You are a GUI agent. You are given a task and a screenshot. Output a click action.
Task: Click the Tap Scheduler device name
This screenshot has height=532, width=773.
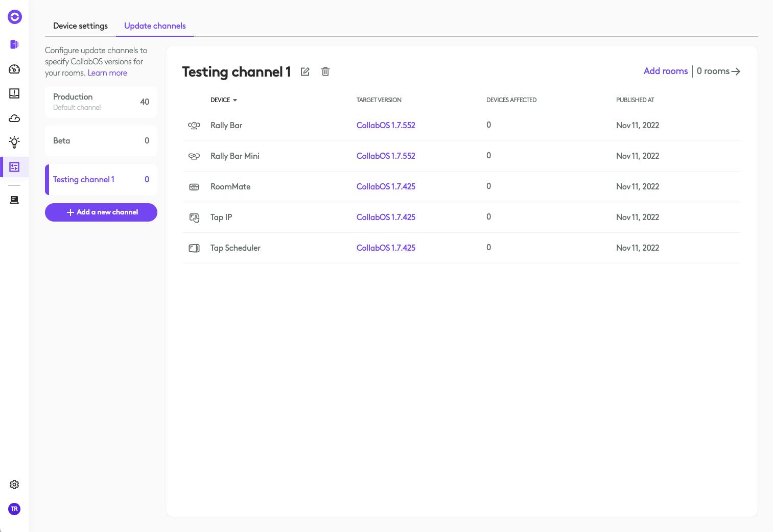point(236,248)
